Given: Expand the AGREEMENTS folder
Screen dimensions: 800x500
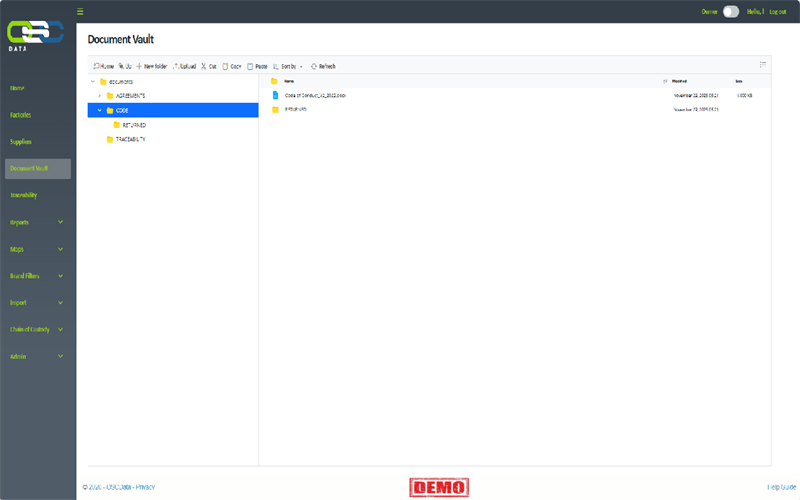Looking at the screenshot, I should point(99,96).
